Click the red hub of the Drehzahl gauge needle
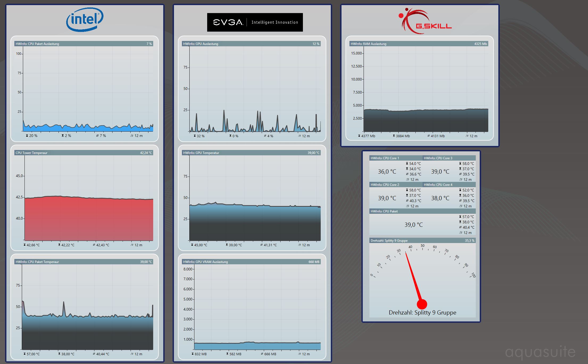Image resolution: width=588 pixels, height=364 pixels. point(422,304)
